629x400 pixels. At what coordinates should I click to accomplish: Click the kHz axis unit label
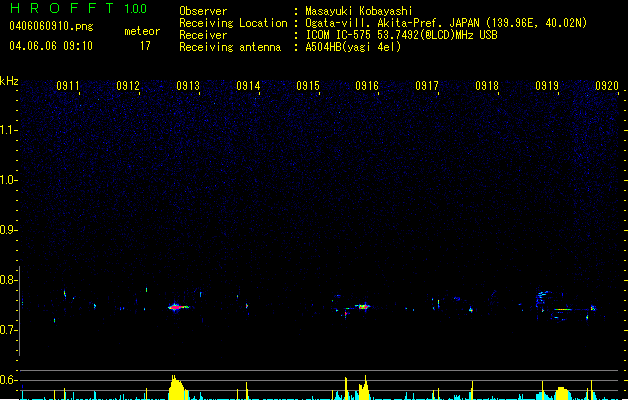pos(9,81)
